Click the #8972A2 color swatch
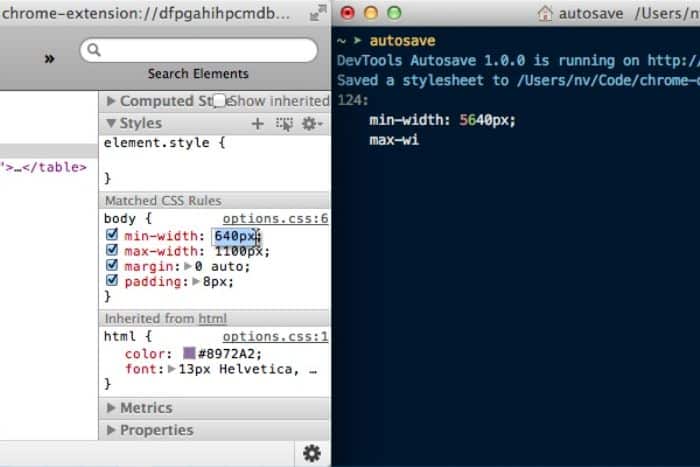 pyautogui.click(x=189, y=354)
